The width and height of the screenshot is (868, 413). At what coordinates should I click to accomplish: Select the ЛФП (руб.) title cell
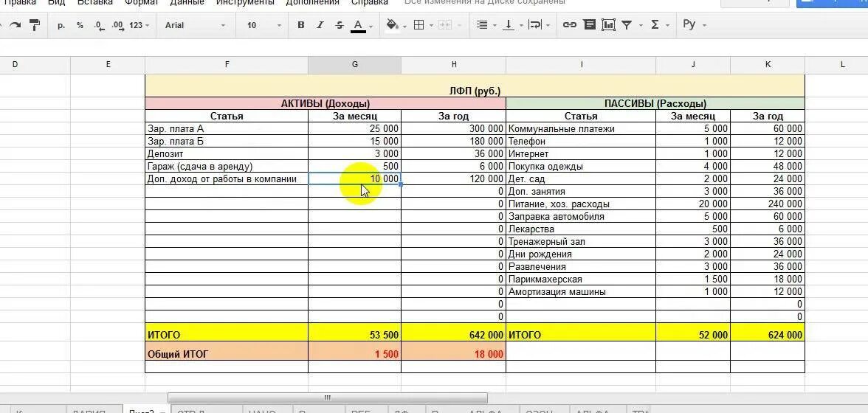(x=475, y=86)
